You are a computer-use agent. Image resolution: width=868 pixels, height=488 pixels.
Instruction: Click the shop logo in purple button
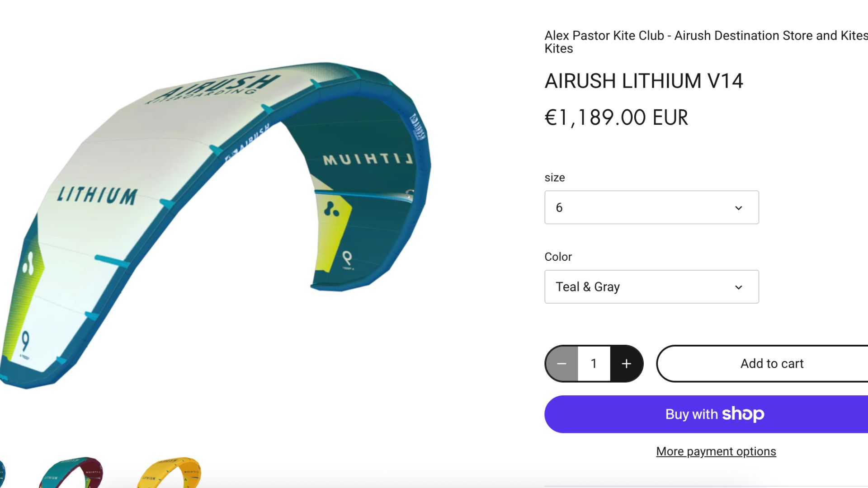click(743, 414)
